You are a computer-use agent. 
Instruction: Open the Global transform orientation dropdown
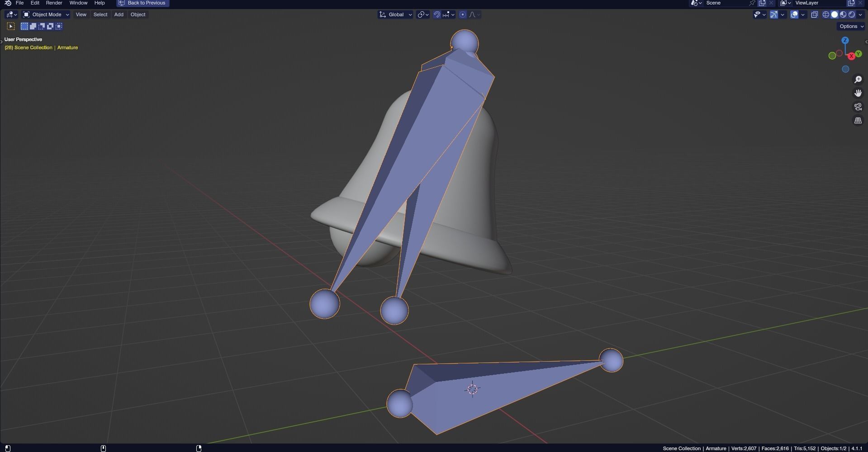[x=395, y=14]
